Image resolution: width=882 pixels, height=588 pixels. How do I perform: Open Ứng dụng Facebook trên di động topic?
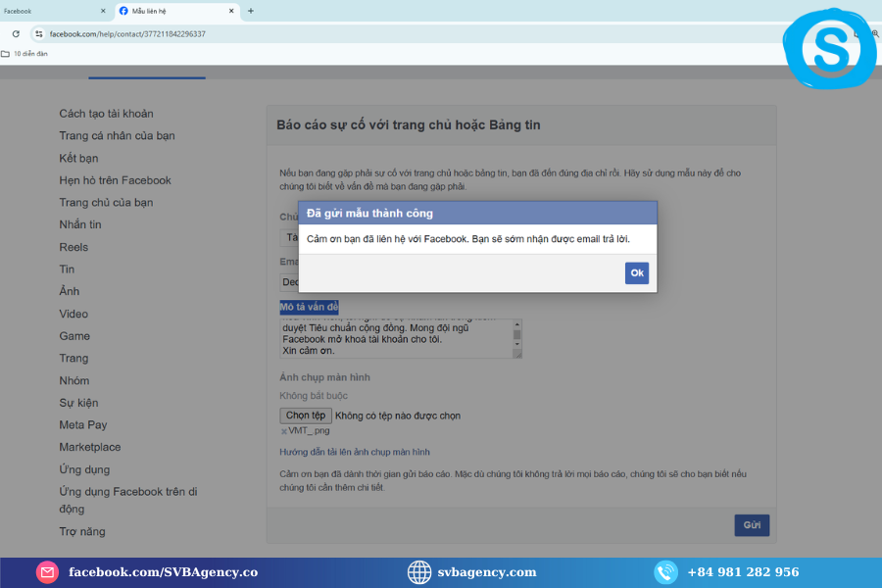(x=128, y=500)
